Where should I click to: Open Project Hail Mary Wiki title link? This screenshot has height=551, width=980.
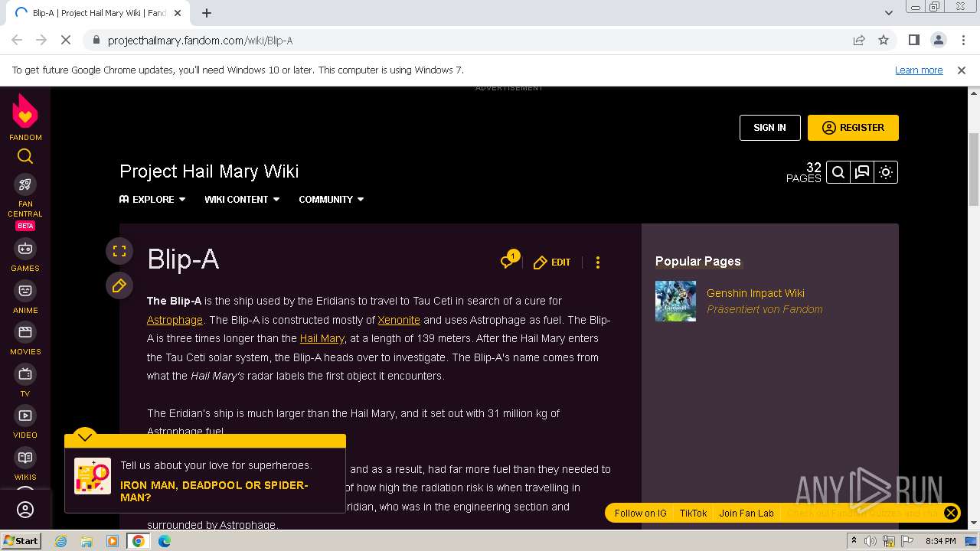pyautogui.click(x=209, y=171)
